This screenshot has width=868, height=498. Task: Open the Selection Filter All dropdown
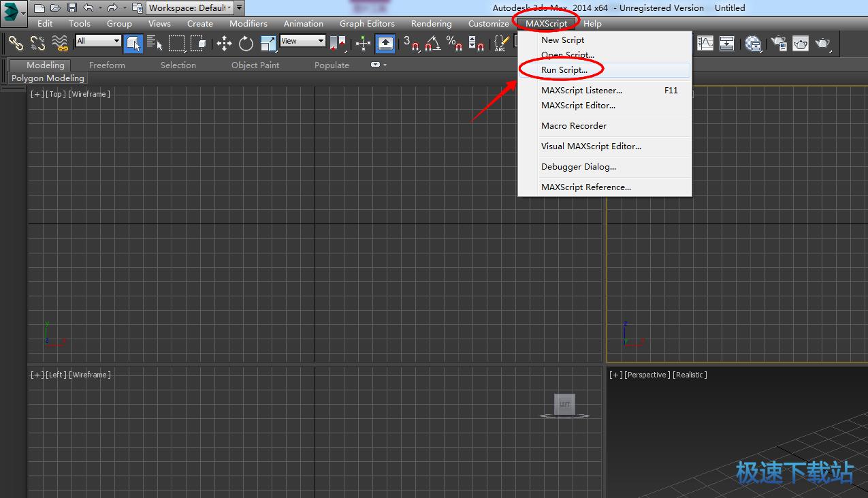point(98,41)
